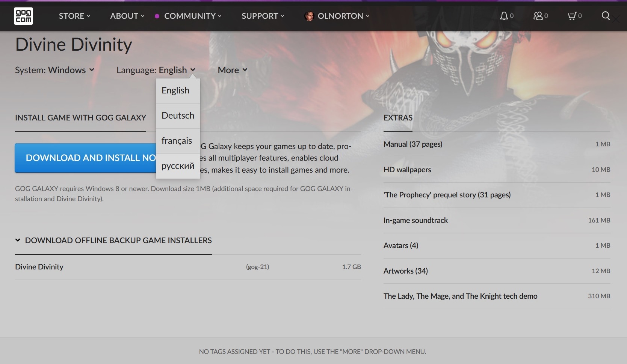Close the overlay with the X icon
627x364 pixels.
(x=616, y=20)
